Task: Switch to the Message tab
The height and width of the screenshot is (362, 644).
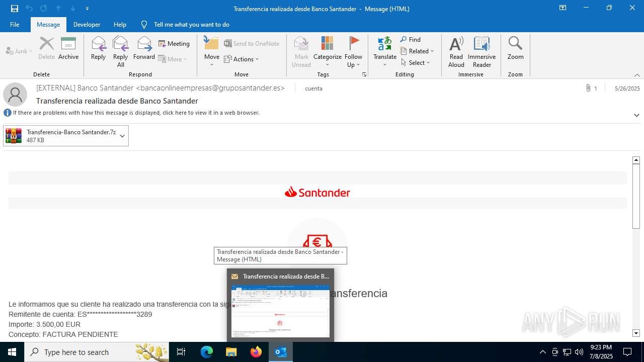Action: pos(48,25)
